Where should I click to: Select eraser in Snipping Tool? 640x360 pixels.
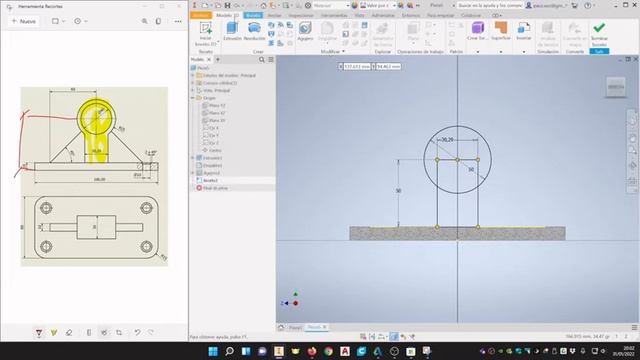coord(69,333)
